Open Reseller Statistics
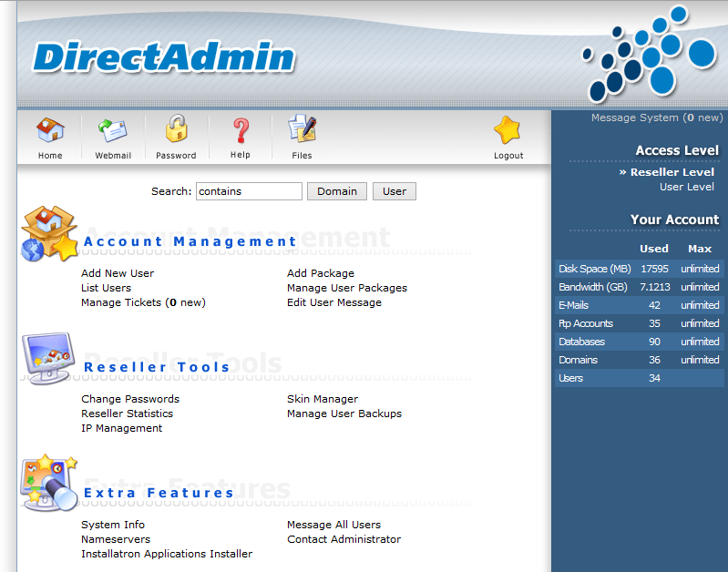Viewport: 728px width, 572px height. click(x=127, y=414)
